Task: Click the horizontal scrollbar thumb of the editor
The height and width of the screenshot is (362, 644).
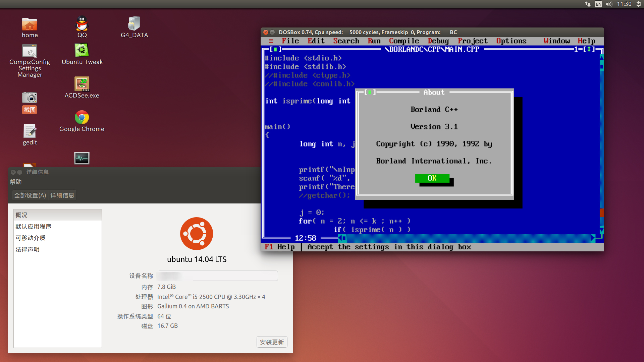Action: tap(344, 238)
